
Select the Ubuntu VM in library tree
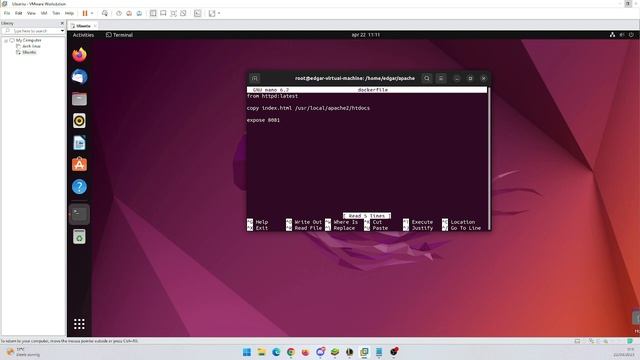[x=29, y=52]
